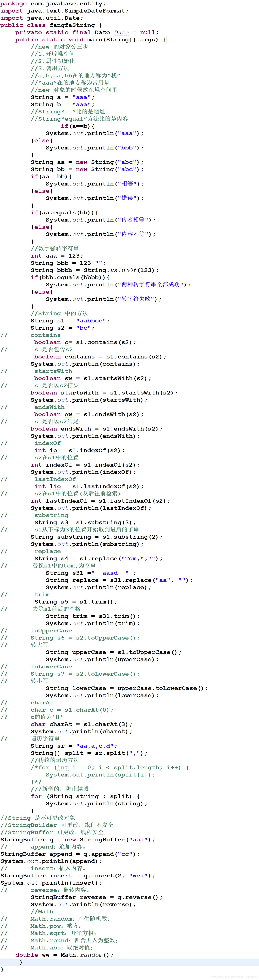Click the 'String replace = s31.replace("aa", "");' line
Screen dimensions: 259x980
[120, 581]
